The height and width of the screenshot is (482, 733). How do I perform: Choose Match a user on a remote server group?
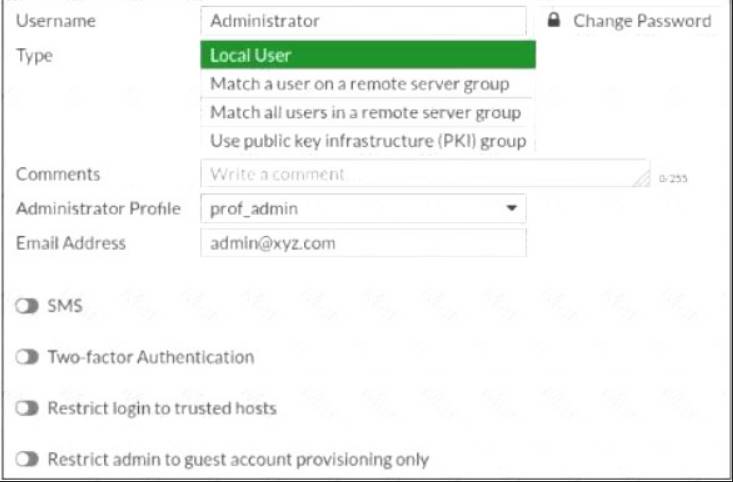(360, 84)
